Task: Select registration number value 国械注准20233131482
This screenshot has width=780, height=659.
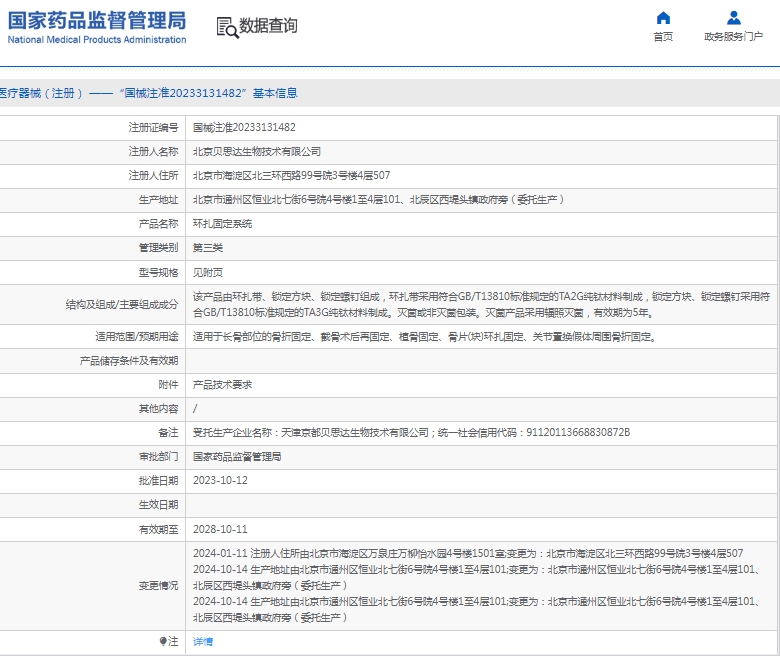Action: click(244, 127)
